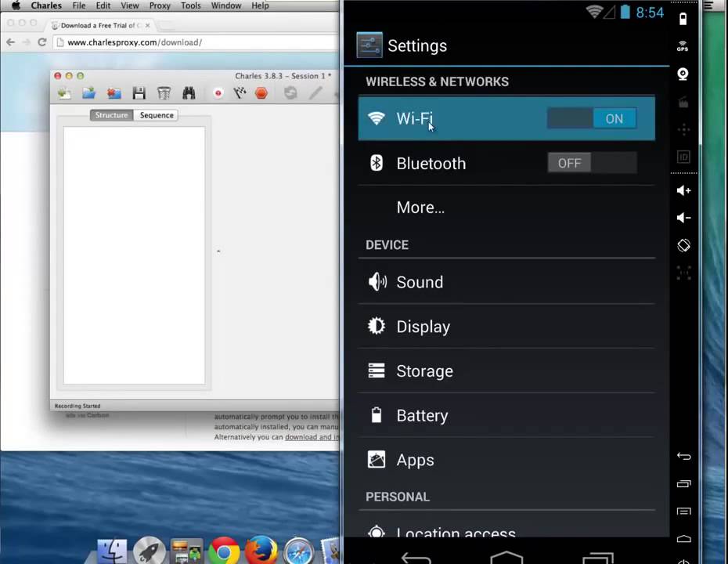
Task: Click the empty Structure tree panel in Charles
Action: (134, 255)
